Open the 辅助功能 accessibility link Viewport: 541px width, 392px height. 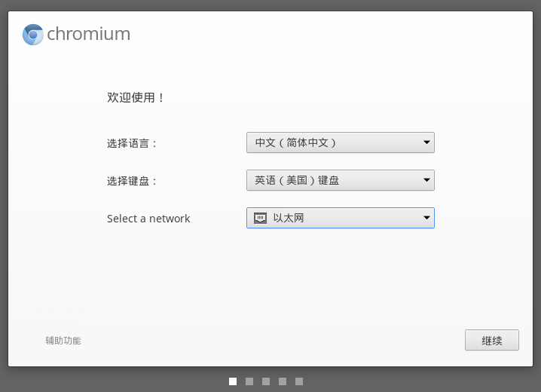[x=63, y=341]
